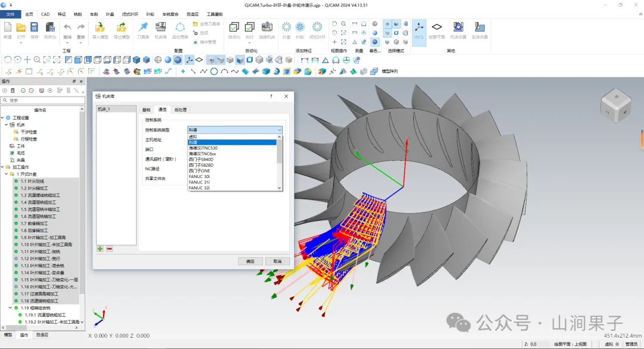Collapse the 控制系统类型 combo box arrow

coord(279,130)
